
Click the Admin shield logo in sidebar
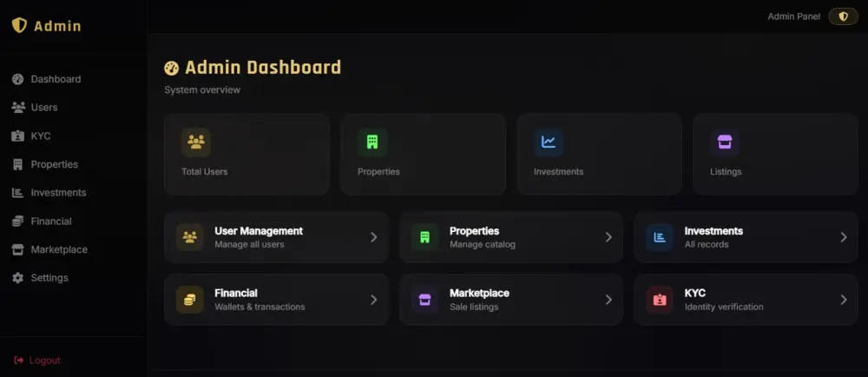19,25
